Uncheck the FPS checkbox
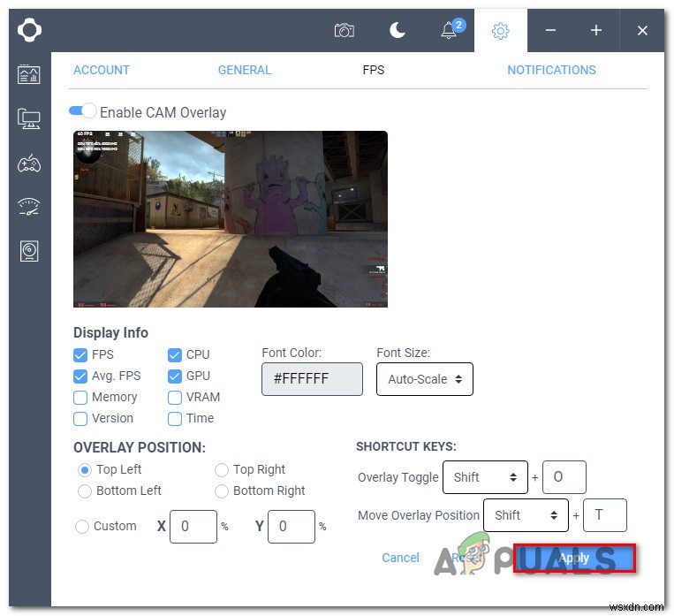 (x=80, y=355)
